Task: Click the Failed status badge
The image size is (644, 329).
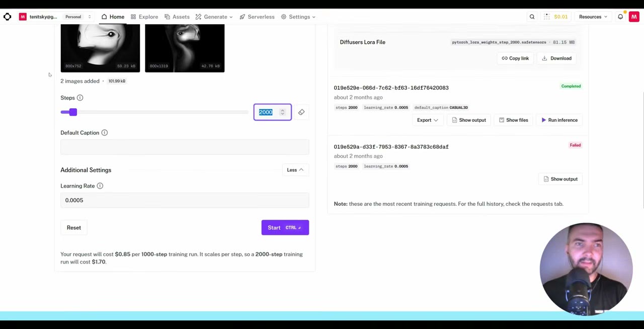Action: (x=575, y=145)
